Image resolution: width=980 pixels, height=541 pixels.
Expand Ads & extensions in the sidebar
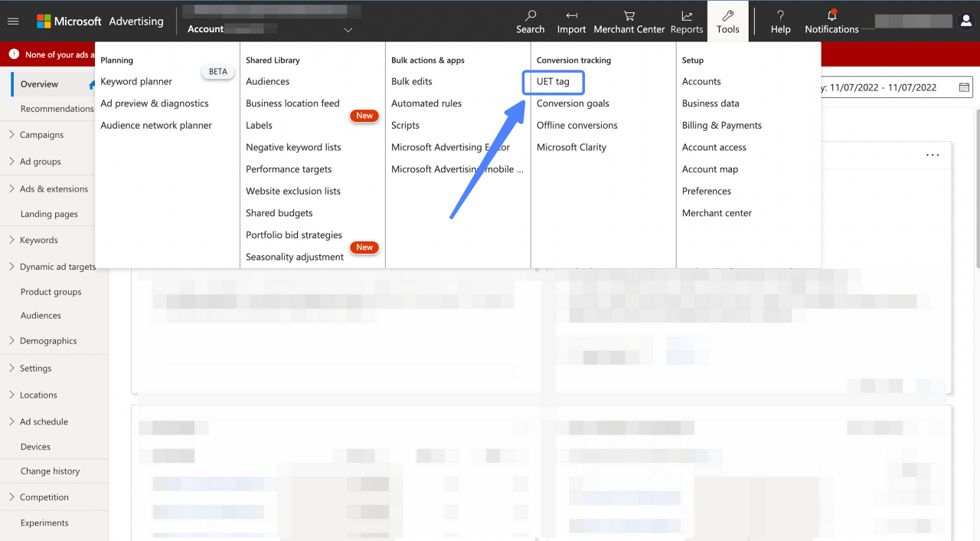(11, 189)
